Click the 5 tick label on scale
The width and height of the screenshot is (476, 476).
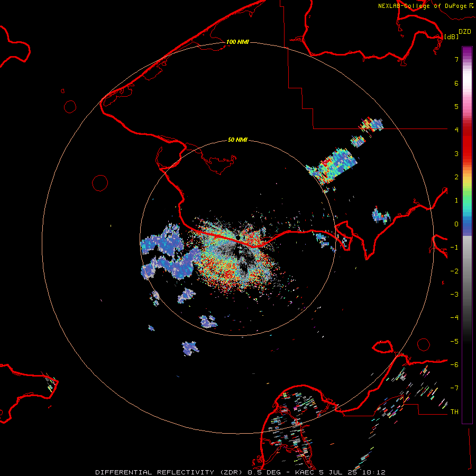(x=456, y=106)
